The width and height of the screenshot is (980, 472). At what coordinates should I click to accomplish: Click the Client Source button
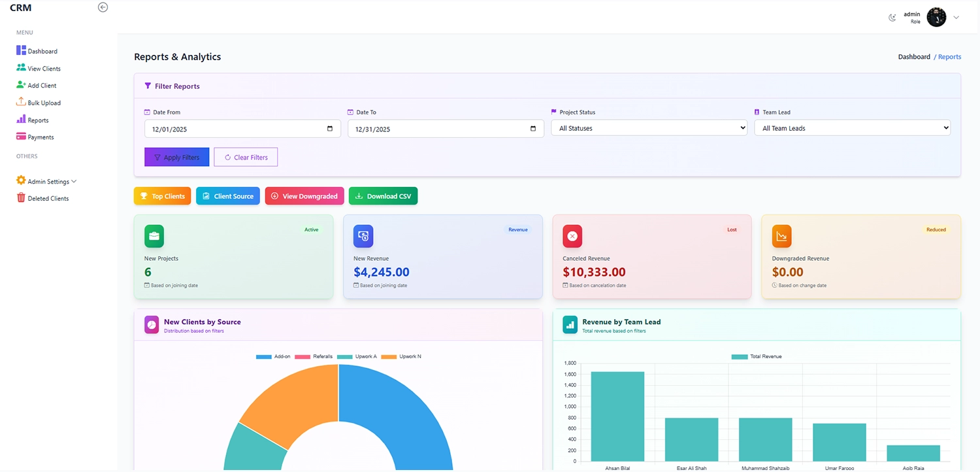(228, 196)
